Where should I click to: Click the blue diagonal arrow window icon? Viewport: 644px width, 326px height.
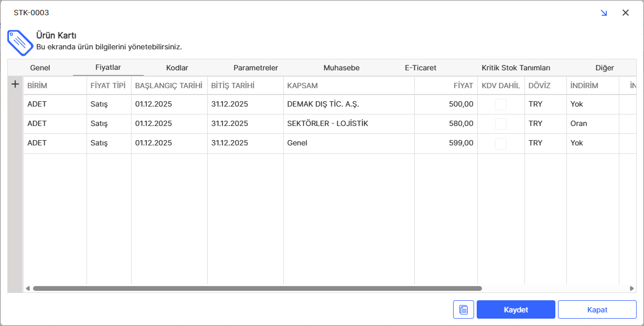(604, 13)
